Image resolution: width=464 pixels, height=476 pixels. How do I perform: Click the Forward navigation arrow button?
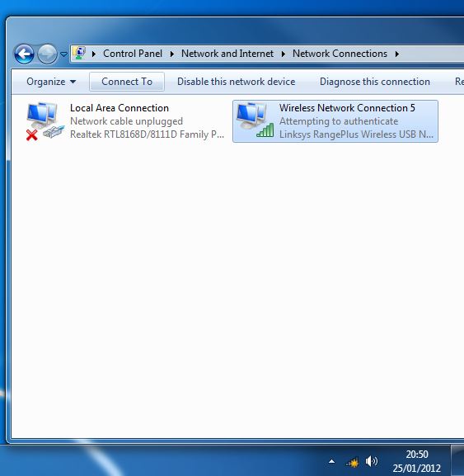click(x=47, y=54)
